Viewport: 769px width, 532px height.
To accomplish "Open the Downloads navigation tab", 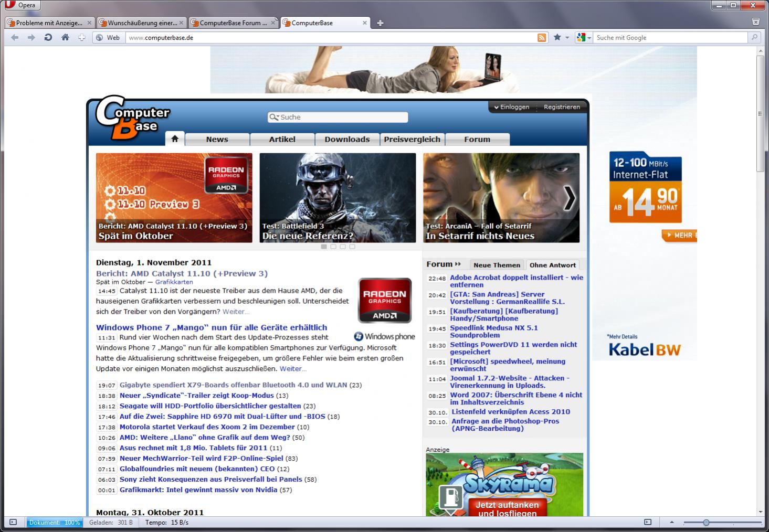I will (x=347, y=140).
